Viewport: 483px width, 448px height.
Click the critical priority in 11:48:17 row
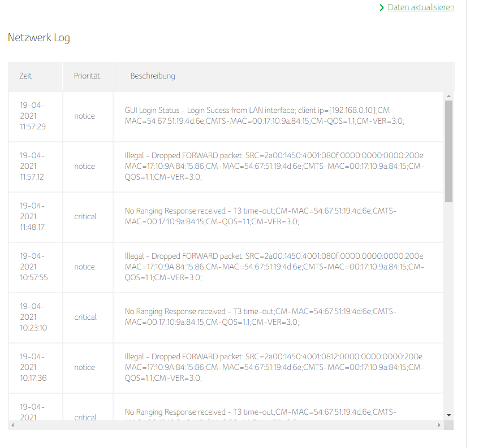[85, 216]
